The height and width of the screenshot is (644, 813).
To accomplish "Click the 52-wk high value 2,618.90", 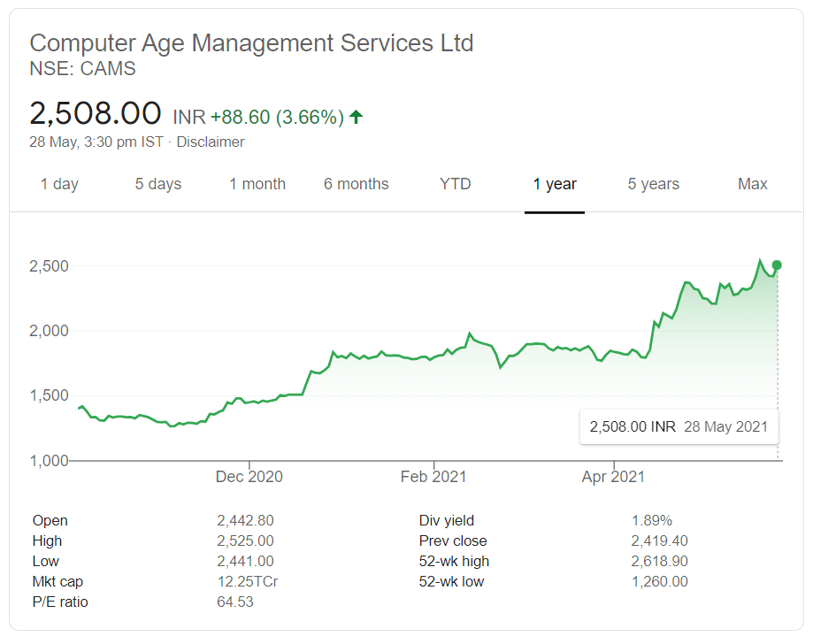I will pyautogui.click(x=660, y=561).
